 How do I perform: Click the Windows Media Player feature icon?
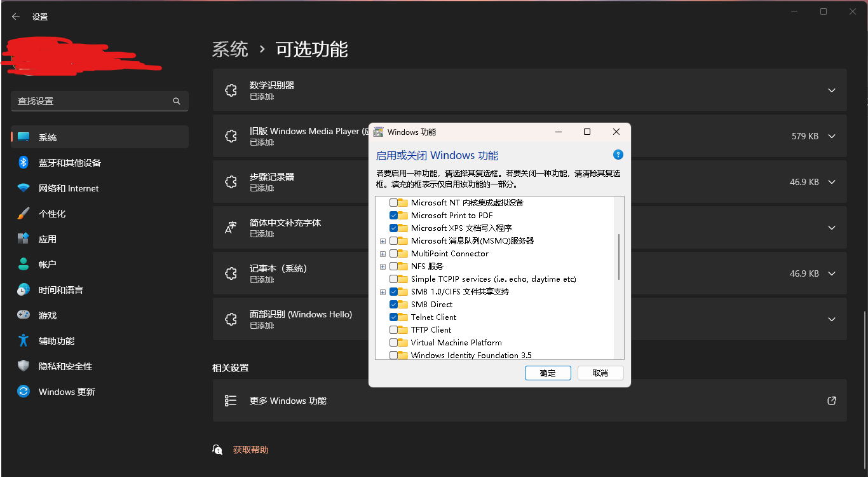click(x=231, y=136)
